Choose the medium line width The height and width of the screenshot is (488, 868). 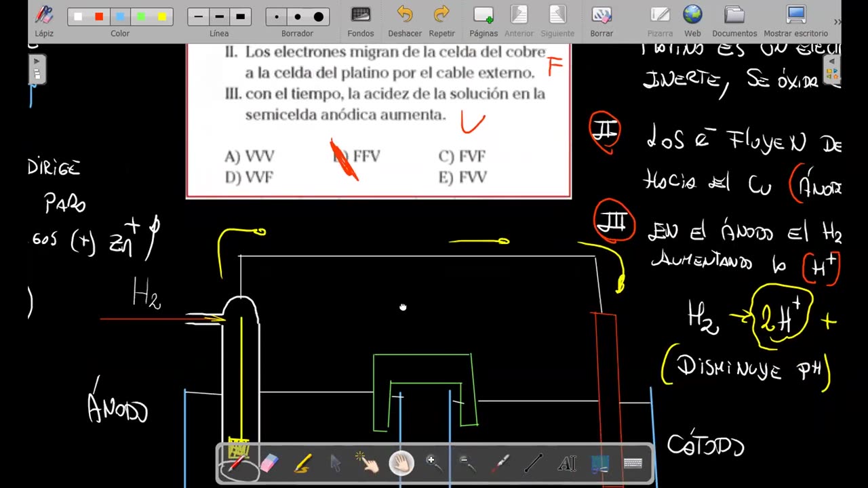(219, 17)
